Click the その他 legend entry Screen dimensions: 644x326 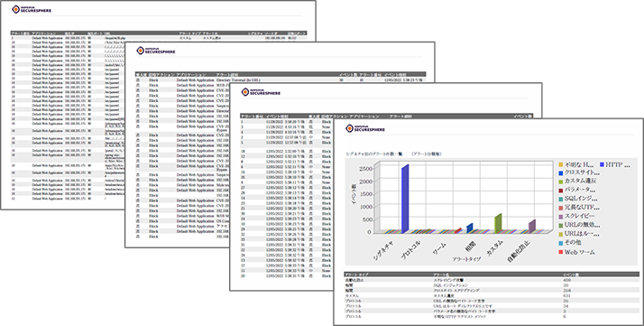point(570,243)
